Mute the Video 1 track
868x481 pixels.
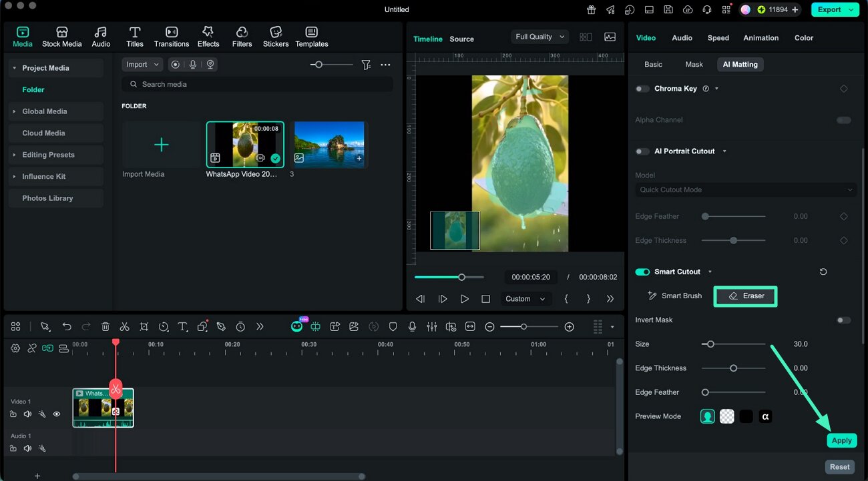coord(27,414)
